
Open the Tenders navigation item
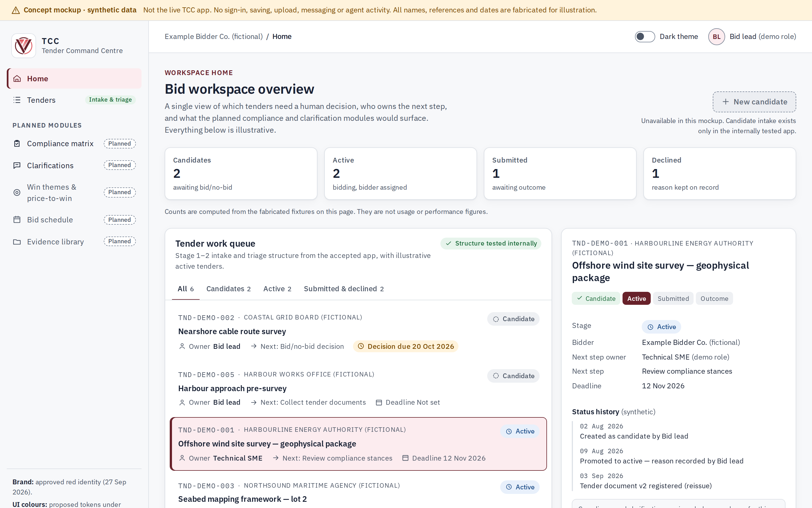tap(74, 100)
